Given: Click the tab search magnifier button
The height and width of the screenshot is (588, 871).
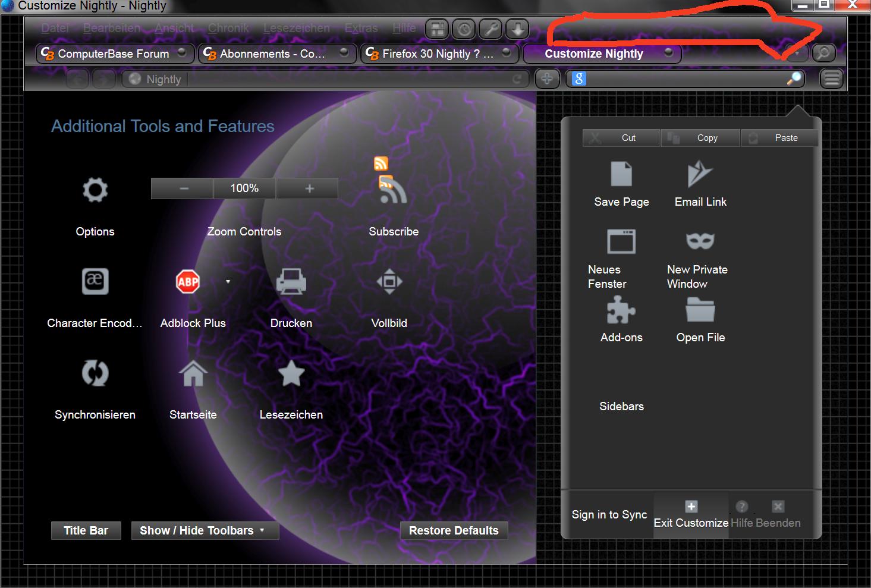Looking at the screenshot, I should pyautogui.click(x=823, y=54).
